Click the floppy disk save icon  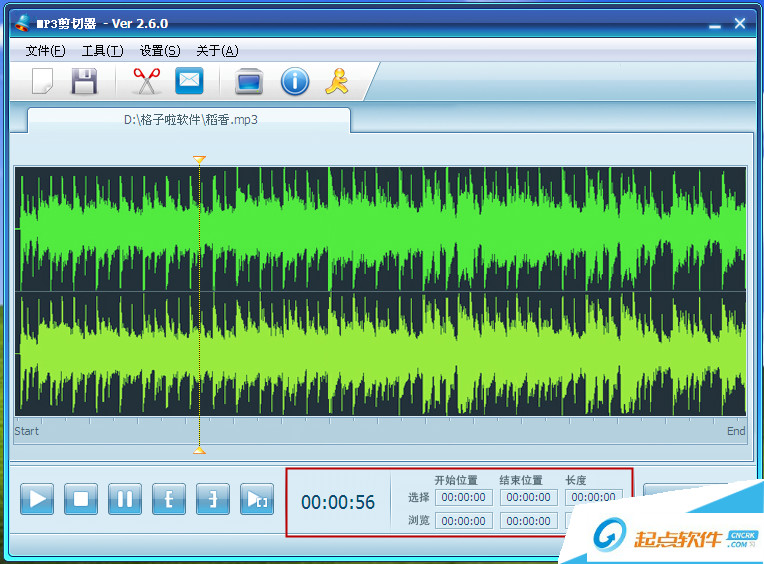pyautogui.click(x=84, y=81)
